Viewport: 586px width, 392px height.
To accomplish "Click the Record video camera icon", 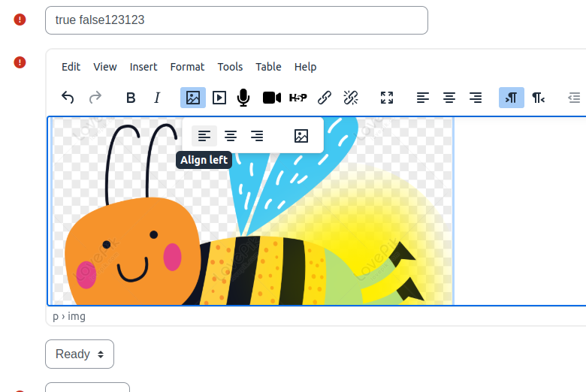I will click(272, 98).
